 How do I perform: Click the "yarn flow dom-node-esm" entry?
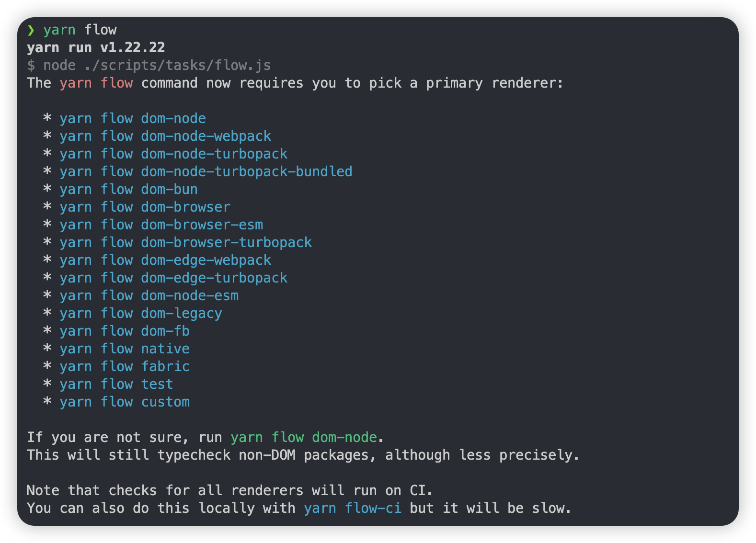(x=149, y=295)
